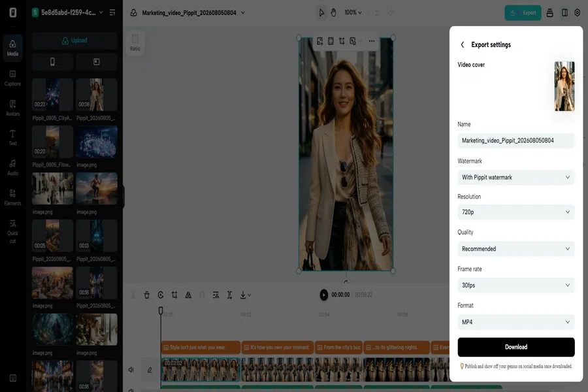Select caption 'It's how you own your moment.'

click(278, 348)
